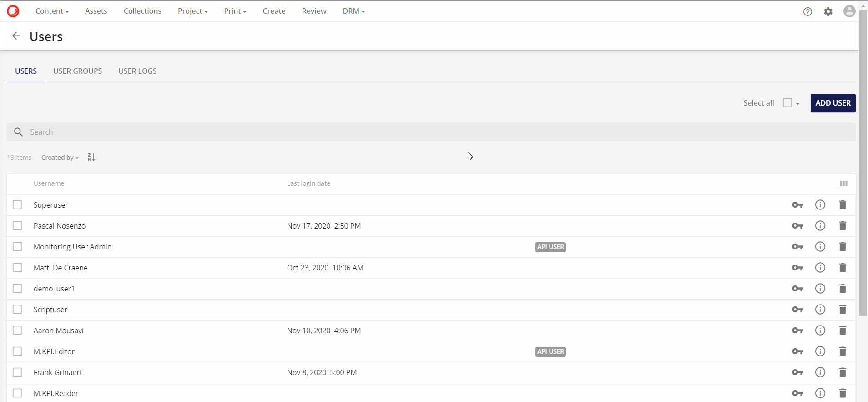Open the settings gear icon

(828, 11)
